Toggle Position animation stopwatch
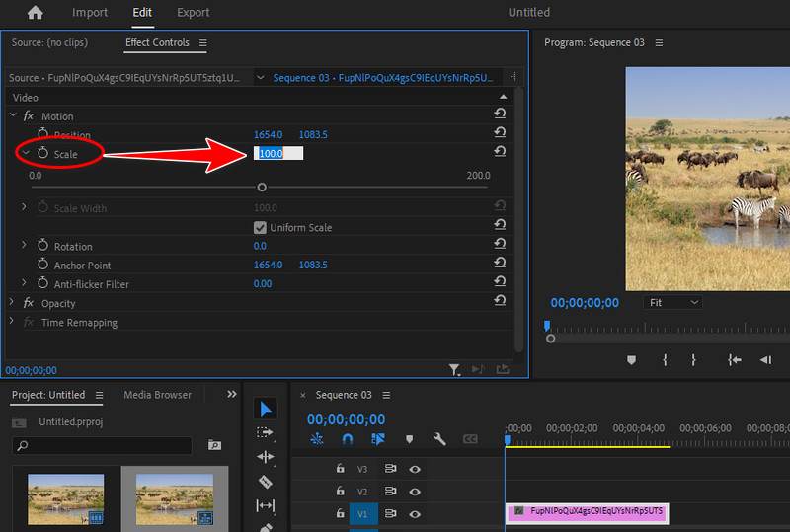 42,133
